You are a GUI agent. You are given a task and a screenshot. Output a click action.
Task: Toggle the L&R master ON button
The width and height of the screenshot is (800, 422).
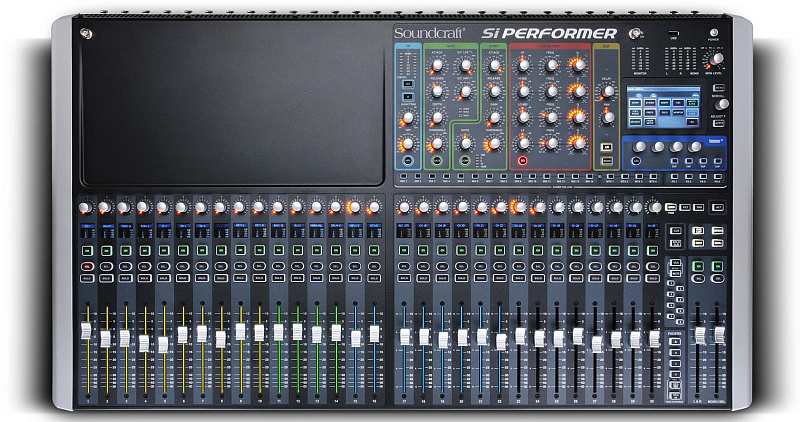[697, 266]
